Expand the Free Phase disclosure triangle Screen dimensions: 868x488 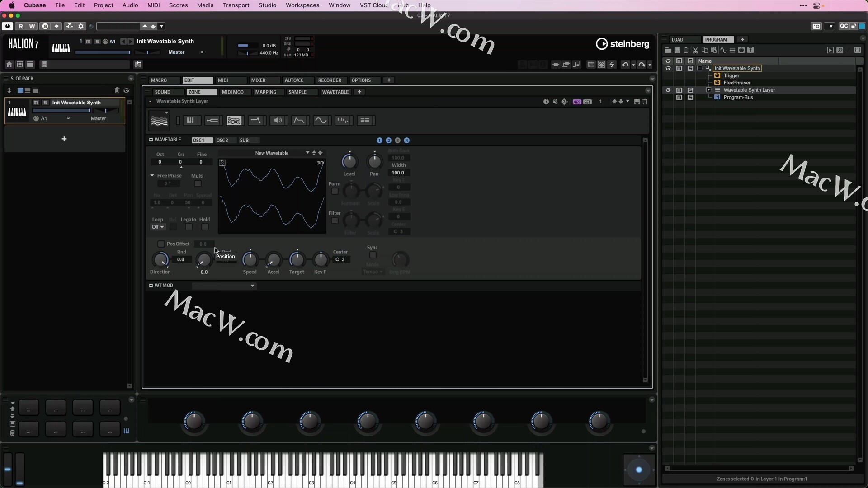[x=152, y=175]
